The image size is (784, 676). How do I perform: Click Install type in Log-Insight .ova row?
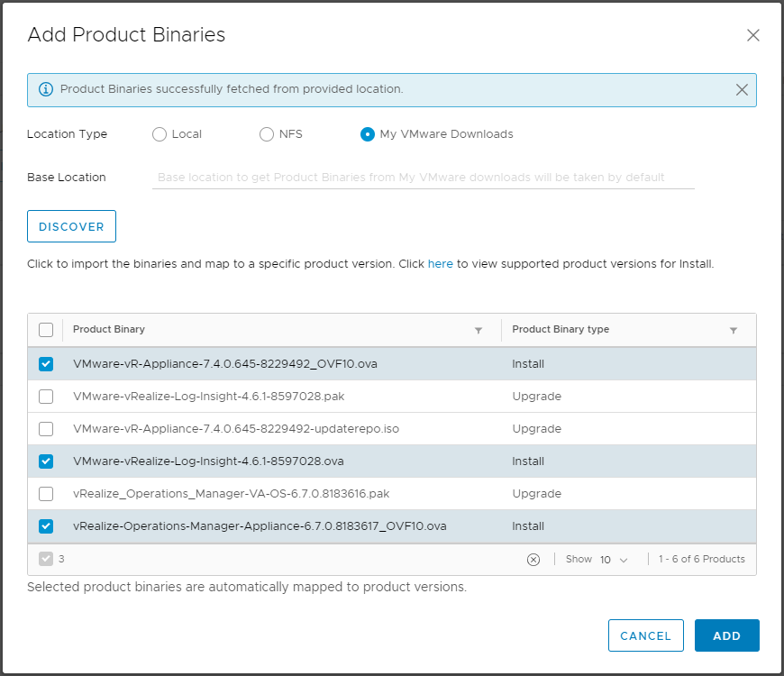(x=528, y=461)
